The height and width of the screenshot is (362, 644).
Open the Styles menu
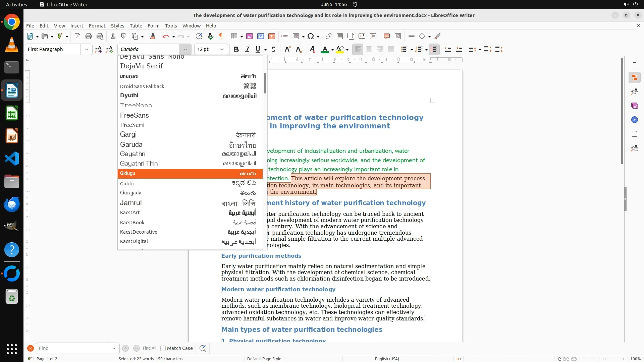pos(117,25)
